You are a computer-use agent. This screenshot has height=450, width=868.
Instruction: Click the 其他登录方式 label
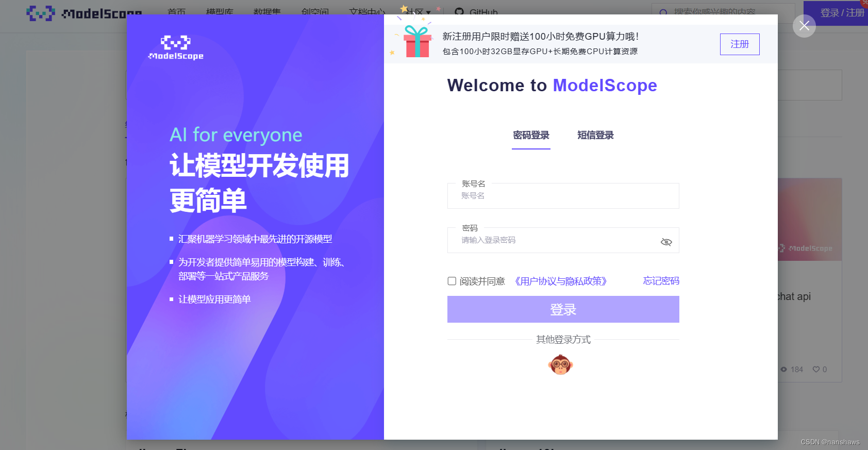coord(563,339)
